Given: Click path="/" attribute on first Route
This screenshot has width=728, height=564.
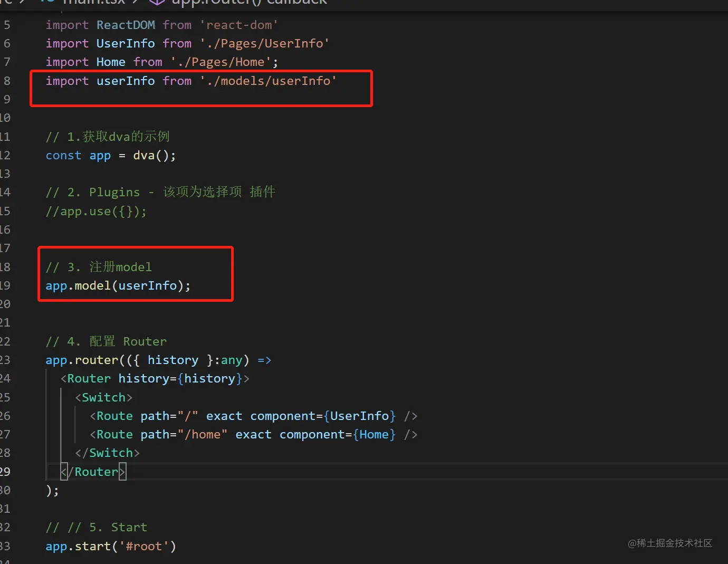Looking at the screenshot, I should click(x=169, y=416).
